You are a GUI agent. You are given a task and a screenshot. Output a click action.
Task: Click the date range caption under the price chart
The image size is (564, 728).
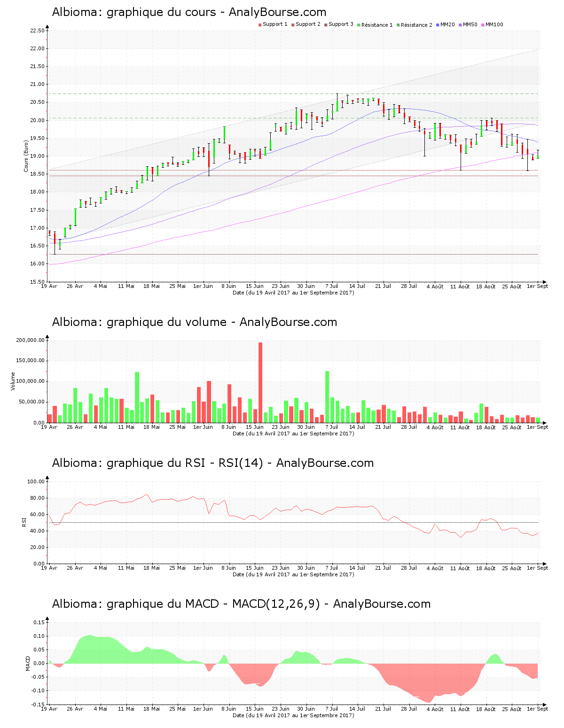[293, 293]
